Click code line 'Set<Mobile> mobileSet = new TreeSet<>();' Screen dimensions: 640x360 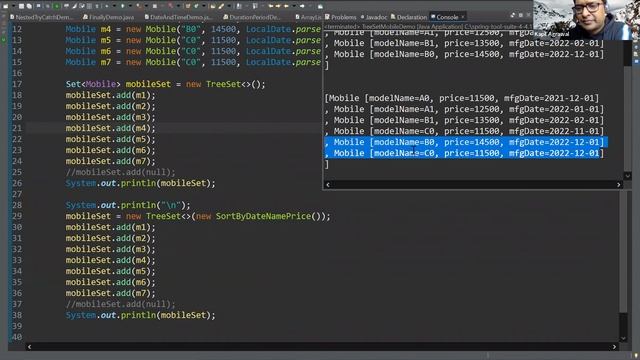pos(165,84)
